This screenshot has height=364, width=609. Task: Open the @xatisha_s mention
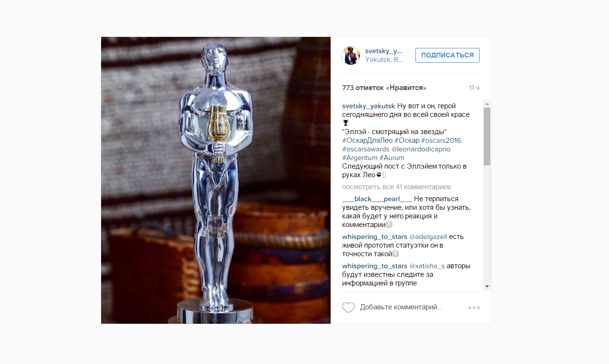tap(427, 266)
